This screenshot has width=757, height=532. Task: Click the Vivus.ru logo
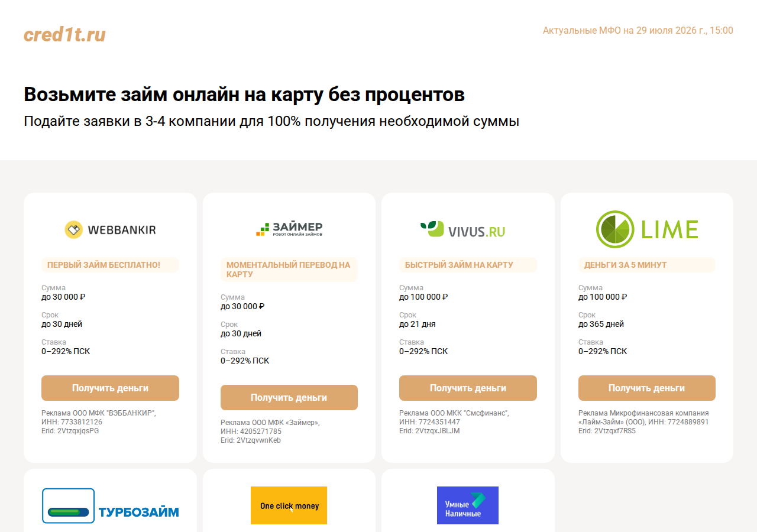click(462, 229)
